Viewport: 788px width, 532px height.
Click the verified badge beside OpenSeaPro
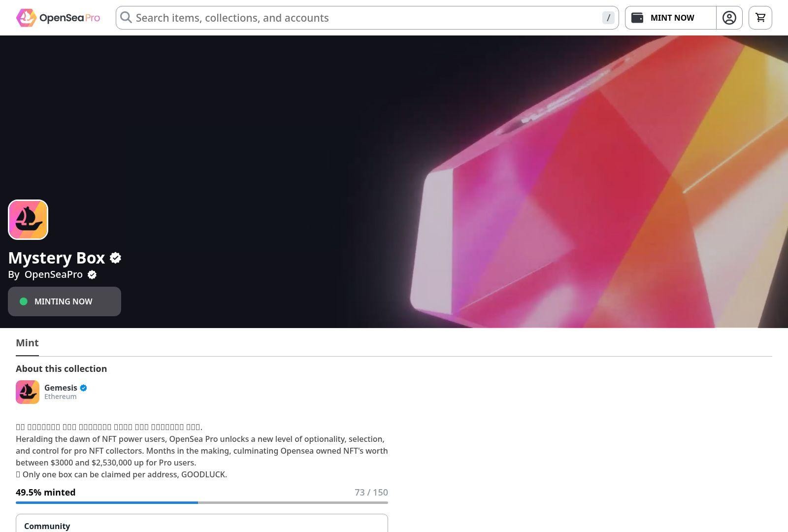click(x=92, y=275)
